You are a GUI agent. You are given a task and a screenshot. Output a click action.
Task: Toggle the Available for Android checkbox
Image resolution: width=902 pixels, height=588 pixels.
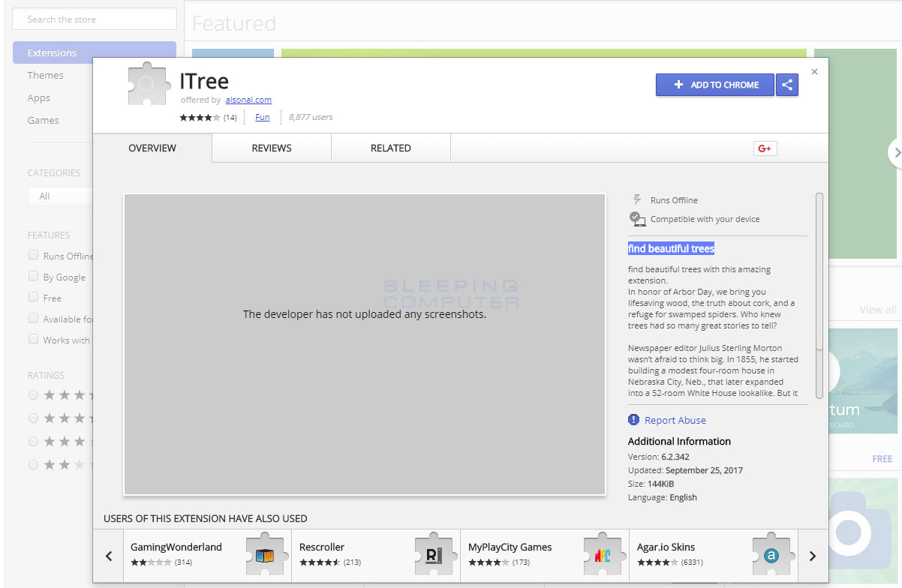pos(33,318)
